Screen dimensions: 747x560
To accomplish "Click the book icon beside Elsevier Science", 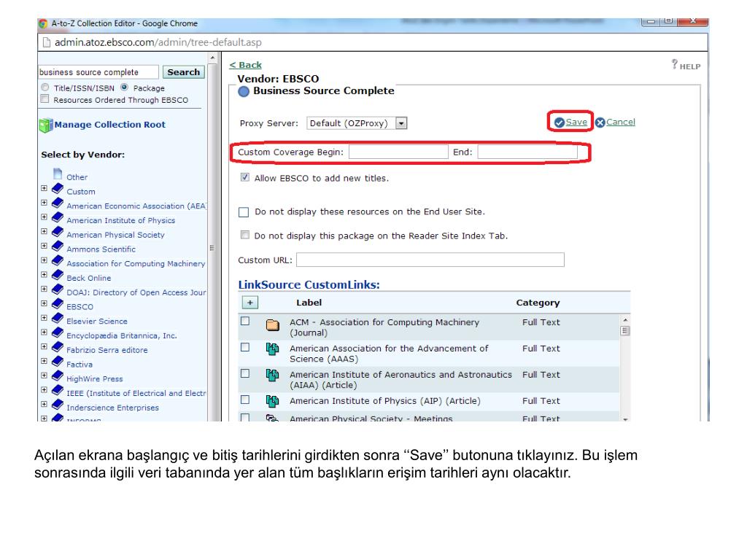I will coord(58,318).
